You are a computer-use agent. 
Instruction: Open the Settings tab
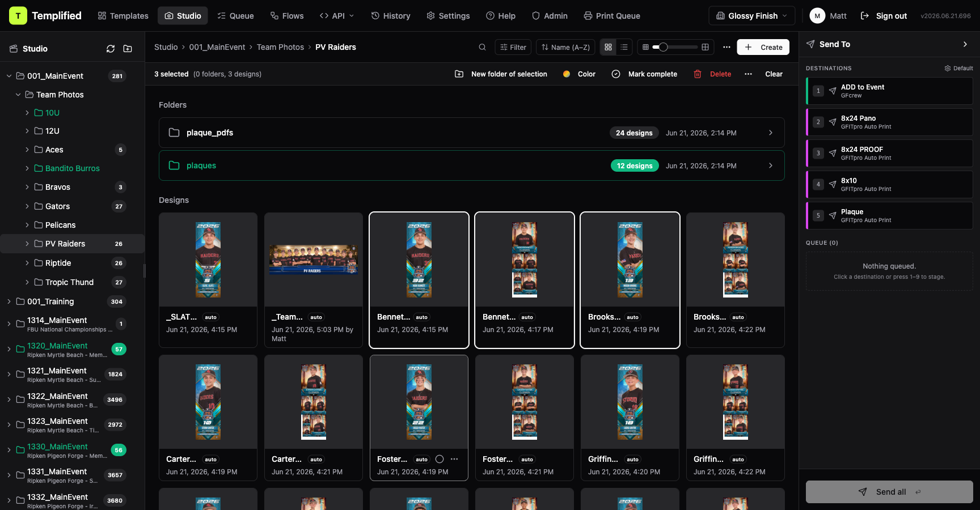pos(448,16)
